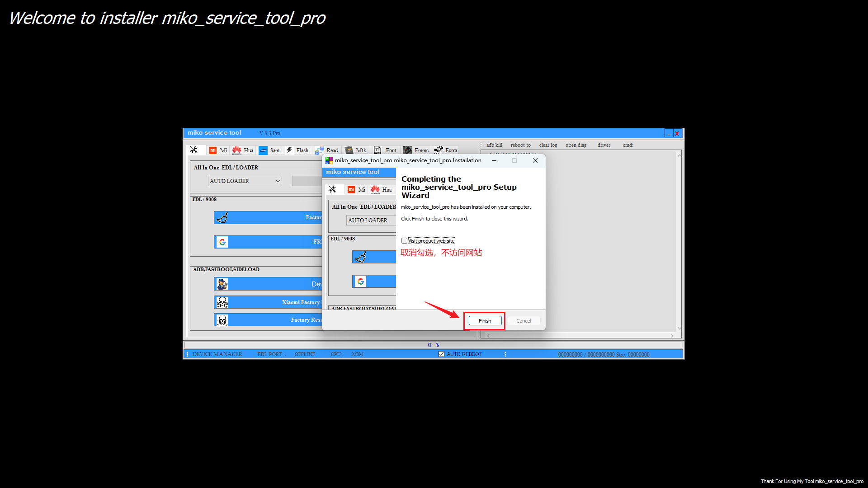Viewport: 868px width, 488px height.
Task: Expand the AUTO LOADER dropdown
Action: 278,181
